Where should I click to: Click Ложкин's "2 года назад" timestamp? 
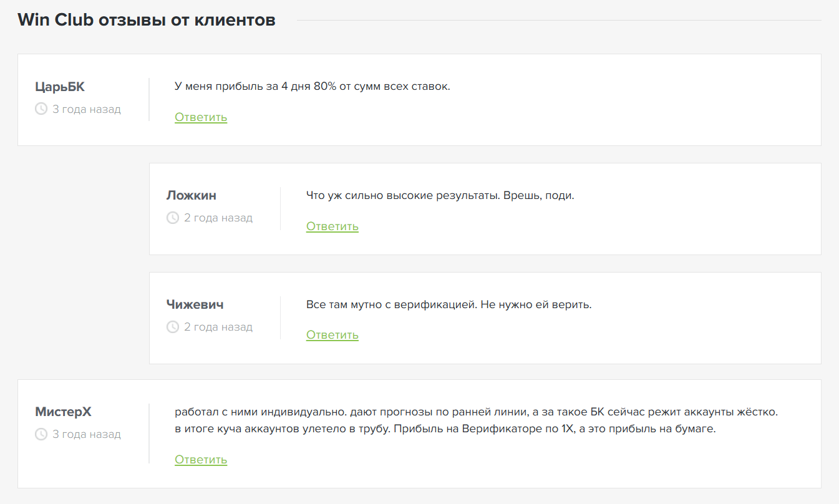(x=218, y=218)
